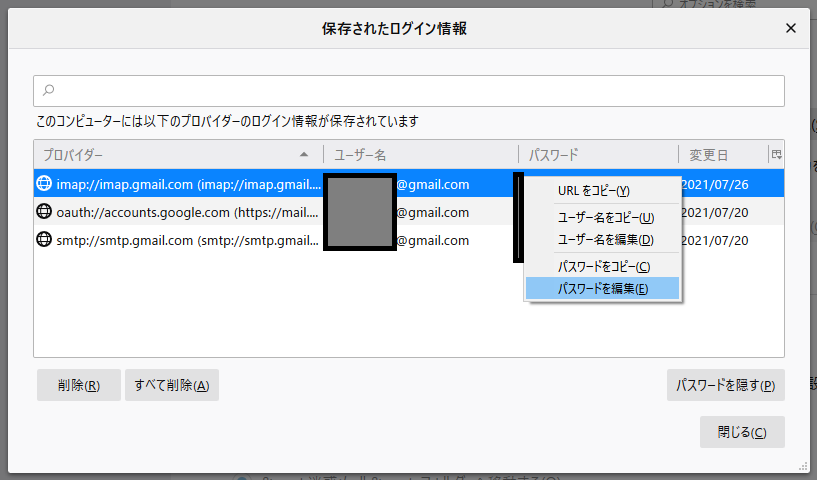Screen dimensions: 817x480
Task: Click the 閉じる(C) button
Action: (742, 432)
